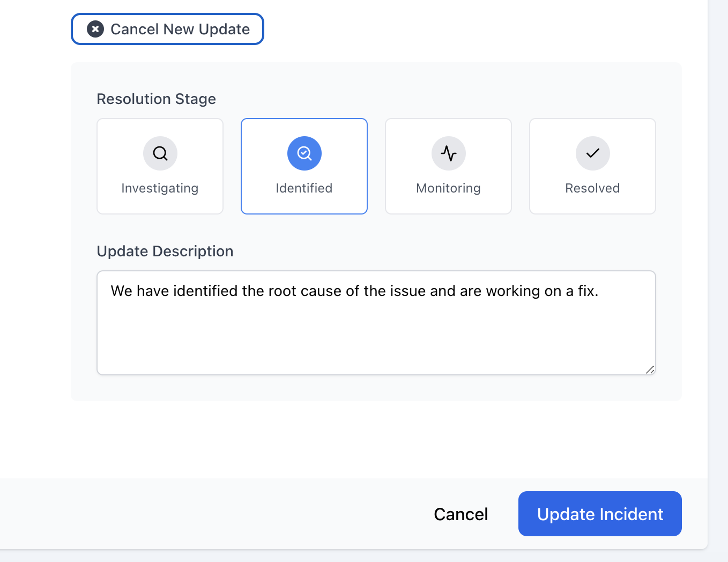Click the Investigating magnifying glass icon

[160, 153]
